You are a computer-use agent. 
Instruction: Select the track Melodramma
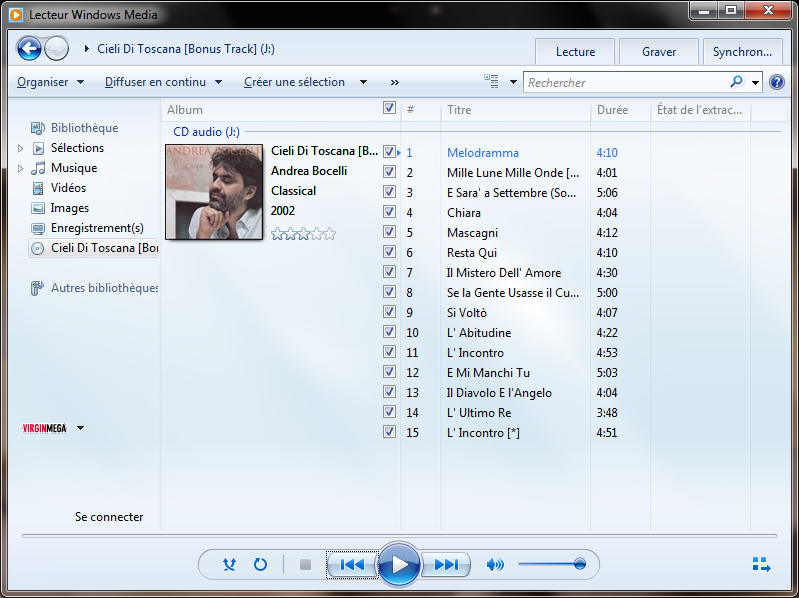coord(483,153)
